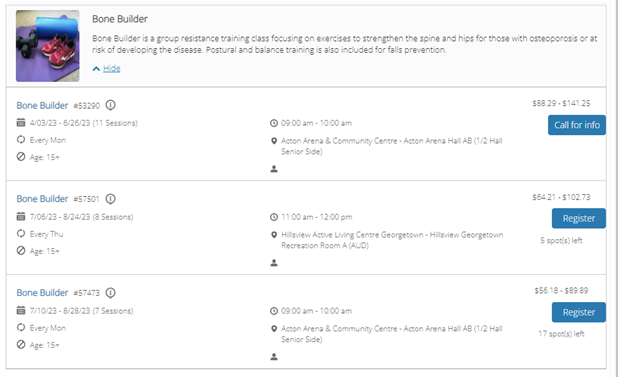Click location pin for Acton Arena in #53290
Image resolution: width=618 pixels, height=377 pixels.
274,141
